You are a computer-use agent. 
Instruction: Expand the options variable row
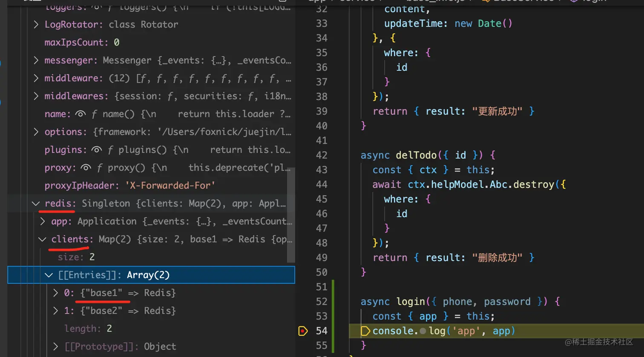click(36, 132)
